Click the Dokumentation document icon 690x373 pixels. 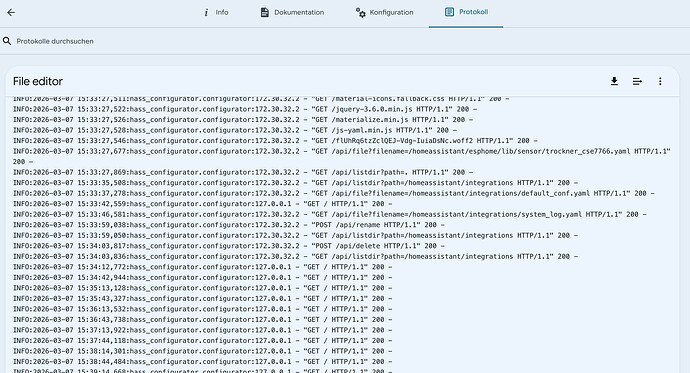[264, 12]
